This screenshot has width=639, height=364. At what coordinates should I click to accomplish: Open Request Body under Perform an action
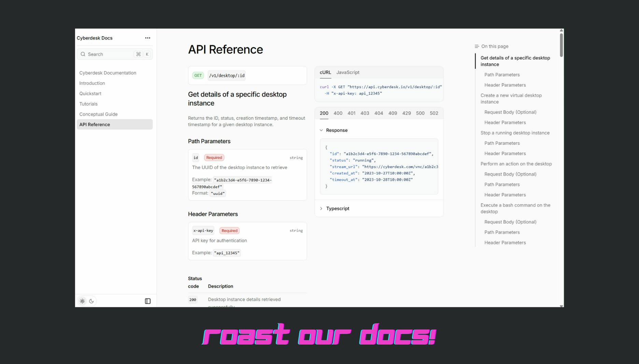[x=510, y=174]
